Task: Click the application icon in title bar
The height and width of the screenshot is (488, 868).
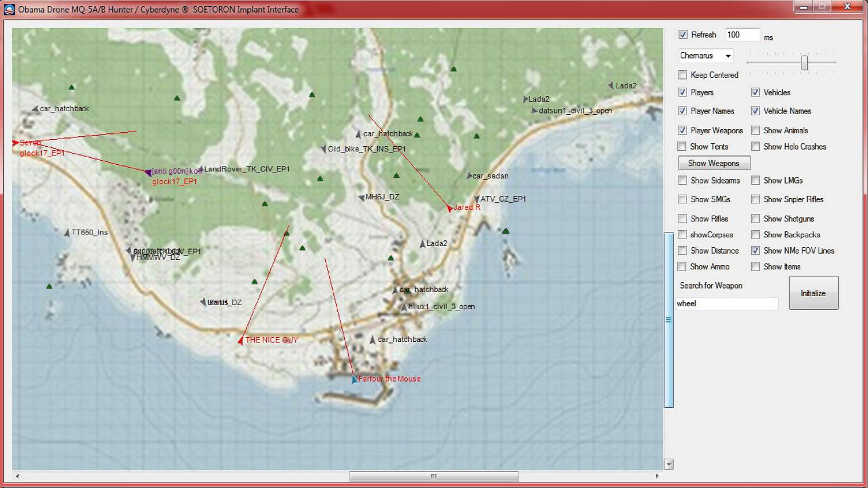Action: [9, 9]
